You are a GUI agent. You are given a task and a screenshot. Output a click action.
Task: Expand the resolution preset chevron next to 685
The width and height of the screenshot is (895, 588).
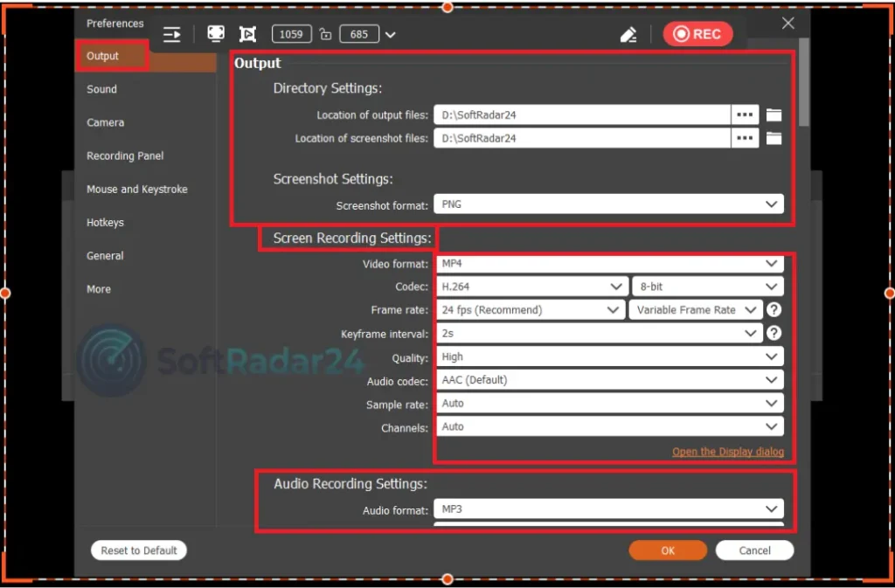pyautogui.click(x=391, y=34)
